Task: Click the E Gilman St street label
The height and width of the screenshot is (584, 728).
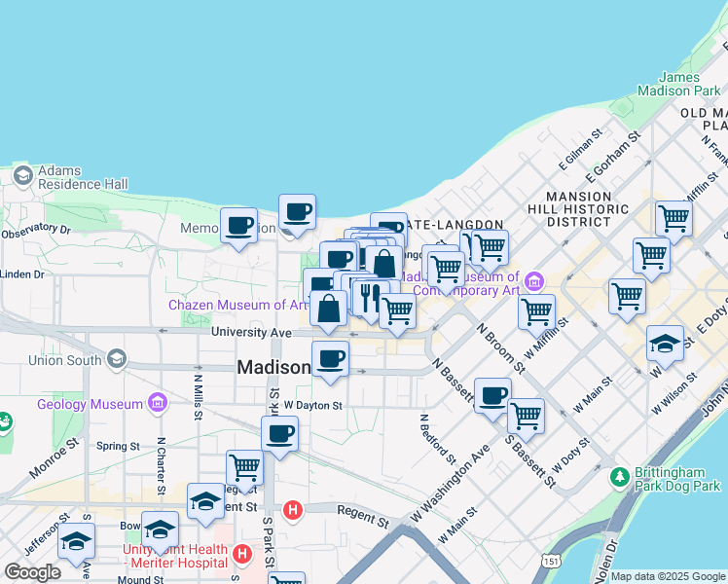Action: click(580, 150)
